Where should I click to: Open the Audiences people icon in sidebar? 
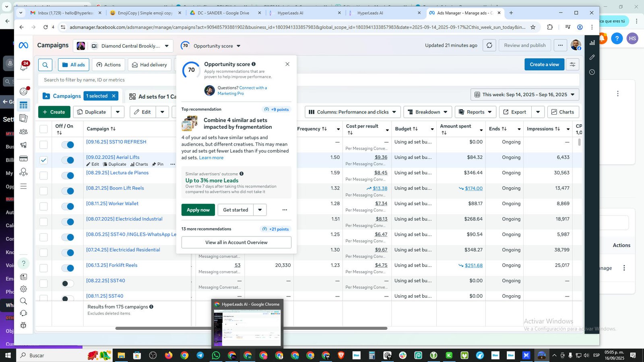24,132
